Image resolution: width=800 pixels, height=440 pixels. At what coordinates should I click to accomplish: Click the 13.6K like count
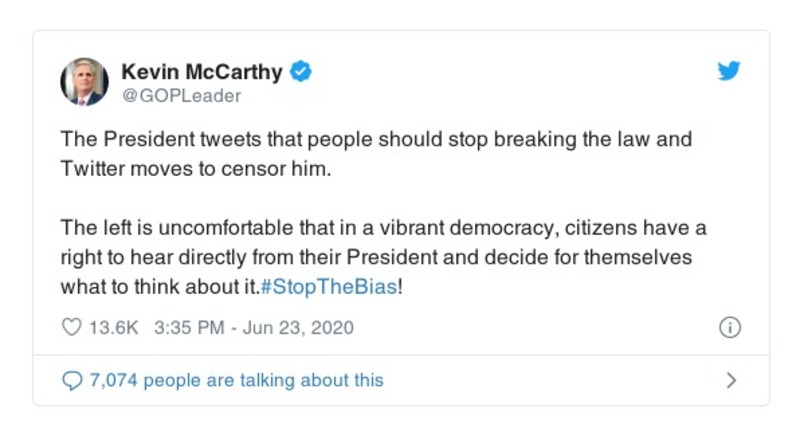point(114,327)
